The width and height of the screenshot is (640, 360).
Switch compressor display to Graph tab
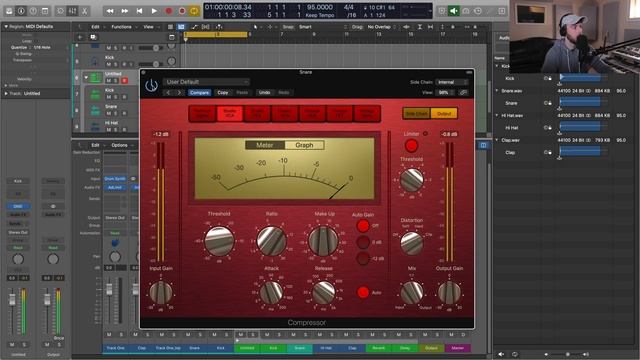(x=304, y=145)
